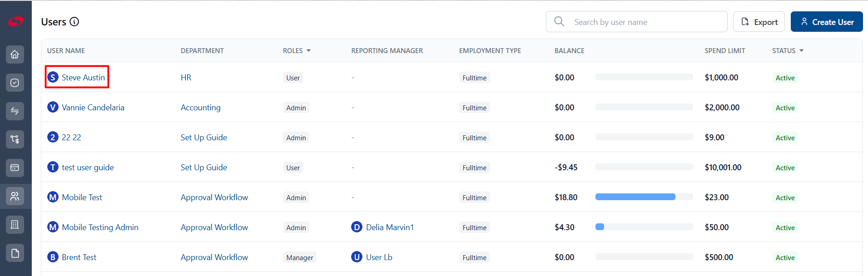
Task: Click the SPEND LIMIT column header
Action: pyautogui.click(x=725, y=51)
